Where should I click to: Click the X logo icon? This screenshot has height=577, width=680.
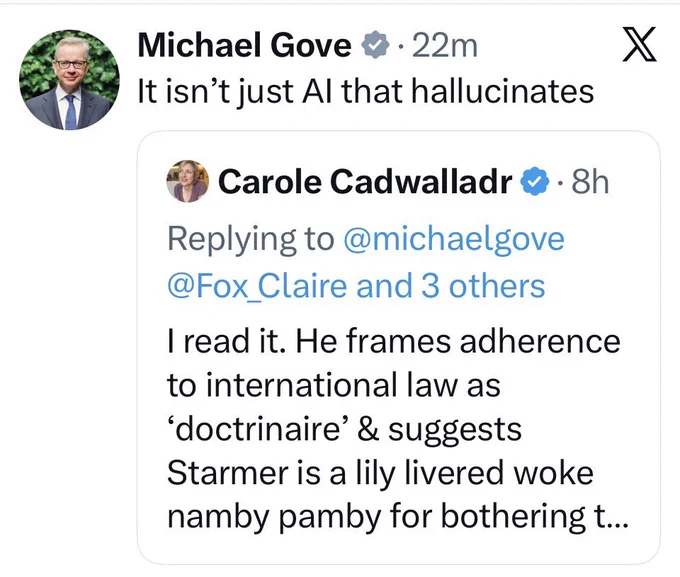coord(639,44)
